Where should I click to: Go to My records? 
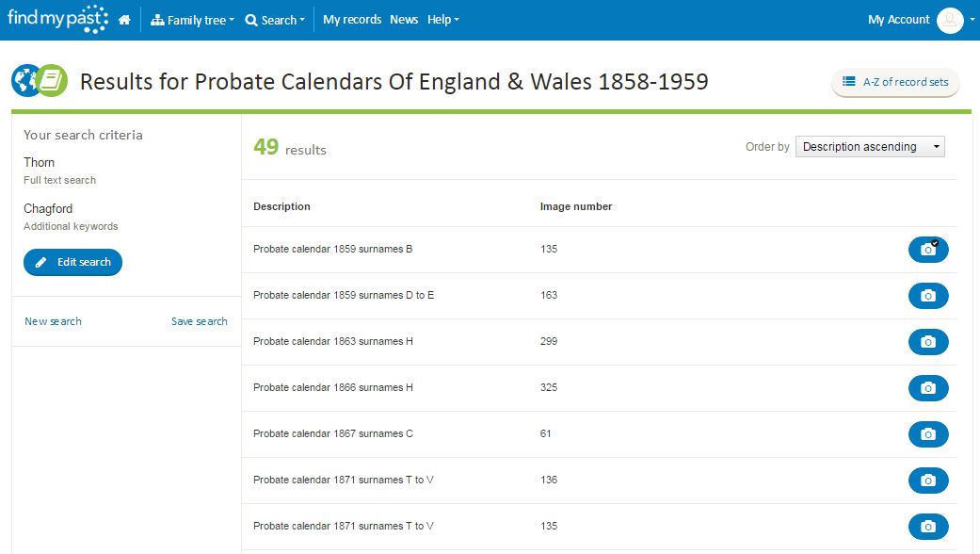tap(352, 20)
